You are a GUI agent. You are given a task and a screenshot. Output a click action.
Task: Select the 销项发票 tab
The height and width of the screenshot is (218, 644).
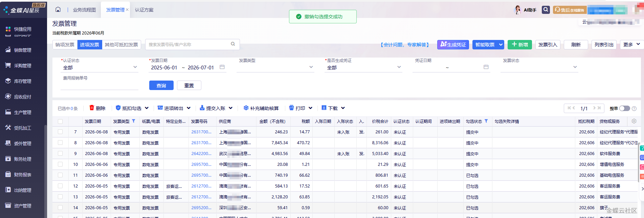(65, 45)
